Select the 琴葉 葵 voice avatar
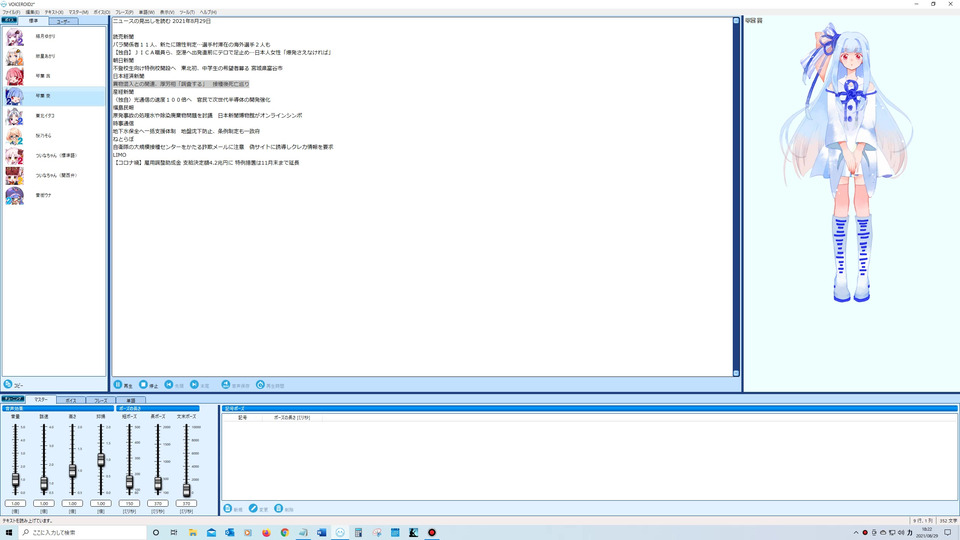 (x=15, y=96)
